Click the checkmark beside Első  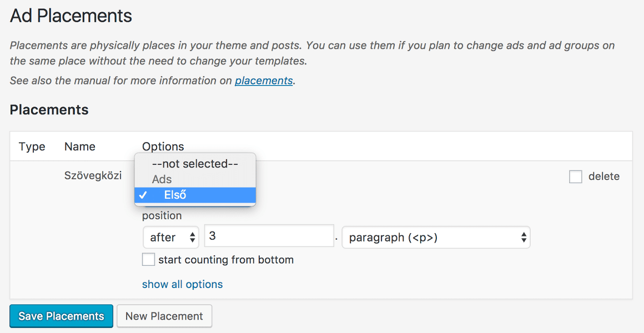[x=143, y=195]
